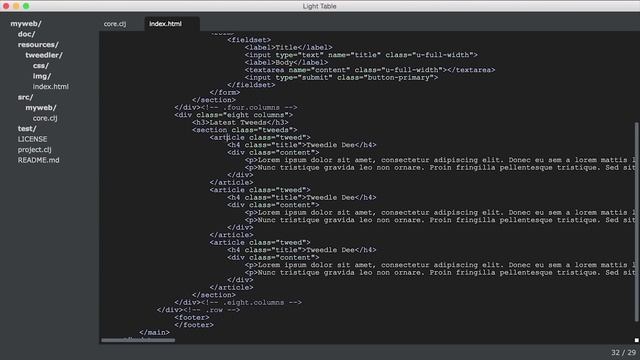This screenshot has height=360, width=640.
Task: Click the </main> closing tag
Action: click(154, 332)
